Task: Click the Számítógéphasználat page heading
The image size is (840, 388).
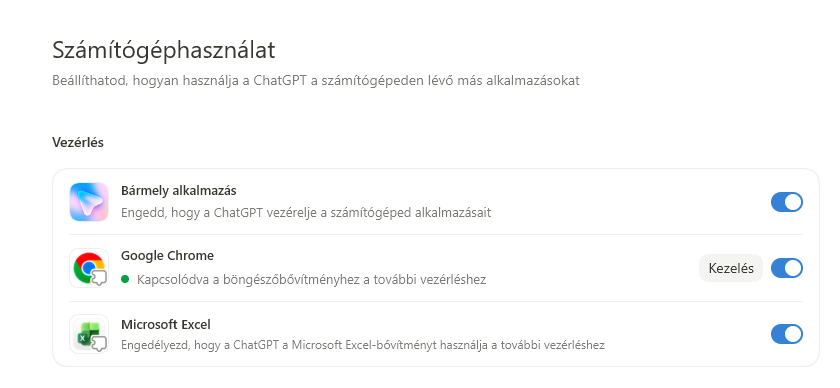Action: point(164,50)
